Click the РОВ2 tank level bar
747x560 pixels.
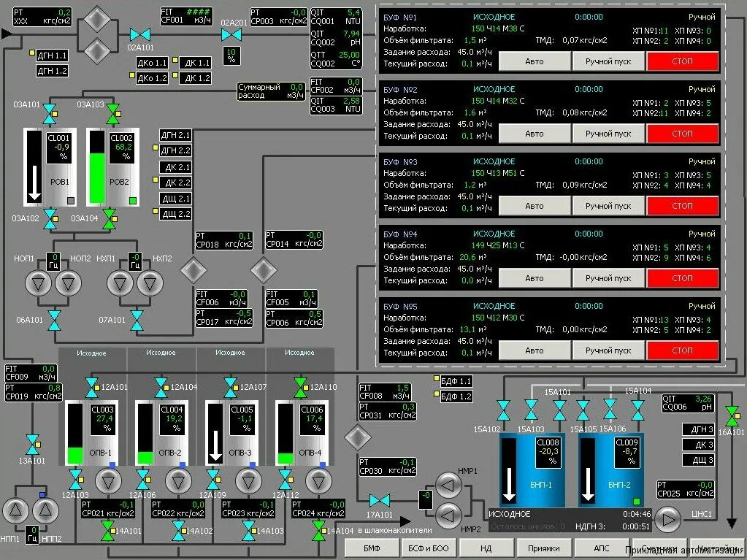97,167
